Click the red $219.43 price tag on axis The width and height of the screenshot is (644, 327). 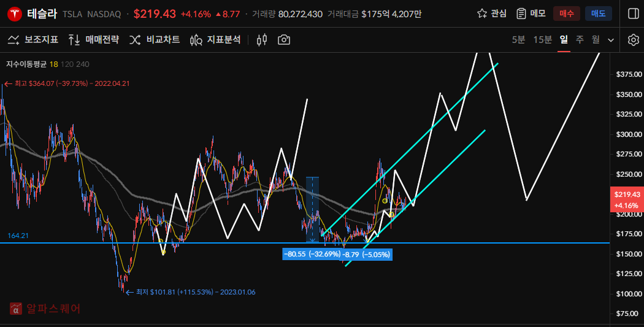click(627, 199)
